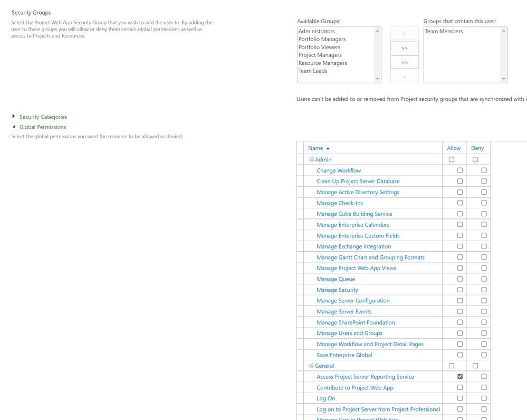Open the Log On permission link

click(325, 398)
